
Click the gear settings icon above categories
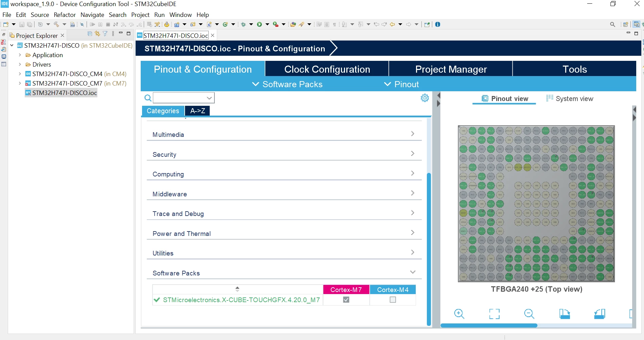click(425, 98)
